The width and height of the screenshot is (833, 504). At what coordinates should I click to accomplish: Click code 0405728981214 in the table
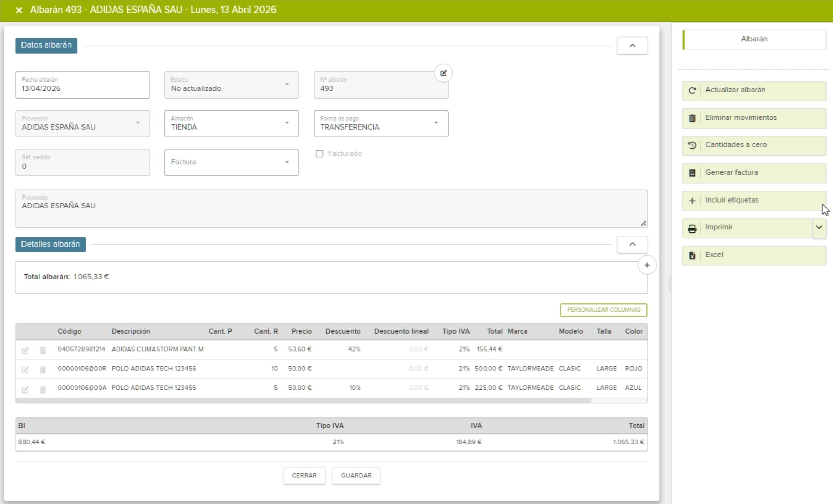[x=81, y=349]
